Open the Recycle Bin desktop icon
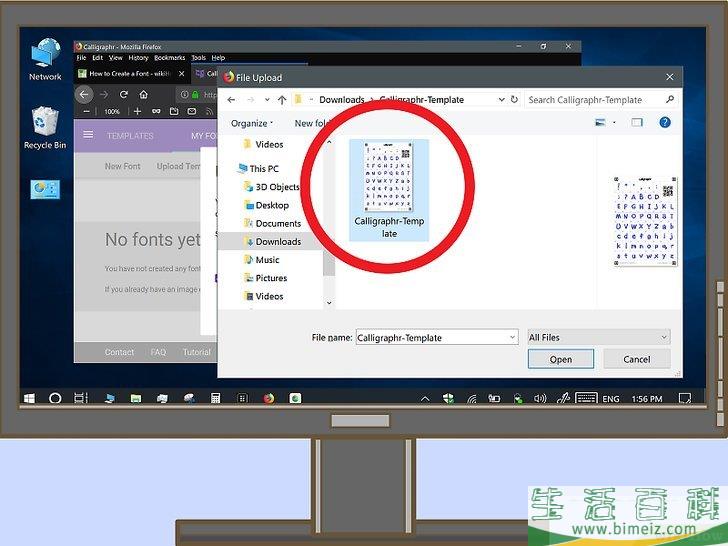 45,128
